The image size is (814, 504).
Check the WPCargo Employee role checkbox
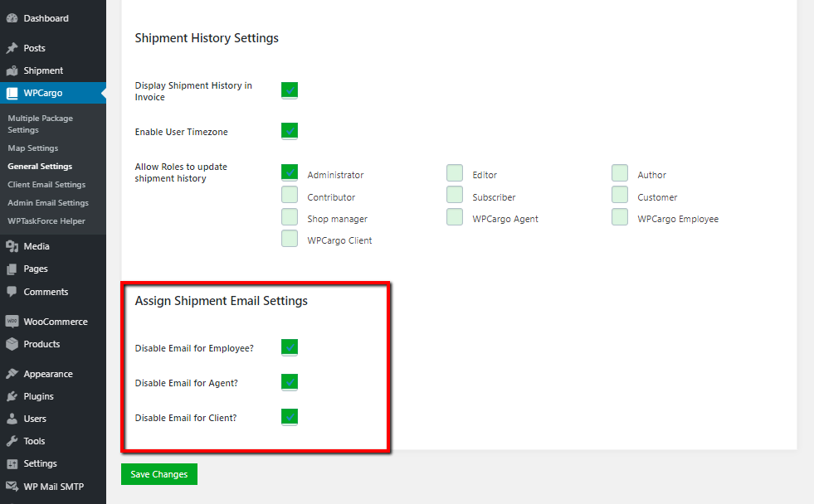pyautogui.click(x=620, y=216)
